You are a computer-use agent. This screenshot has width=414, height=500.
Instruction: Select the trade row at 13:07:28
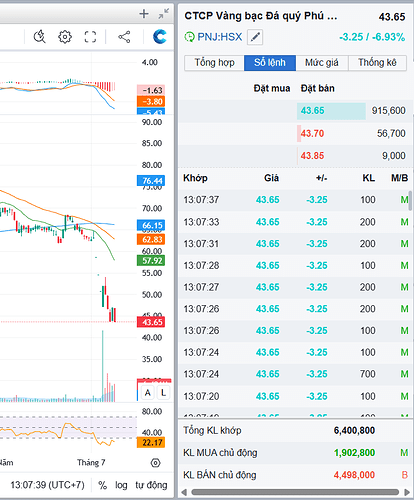294,265
